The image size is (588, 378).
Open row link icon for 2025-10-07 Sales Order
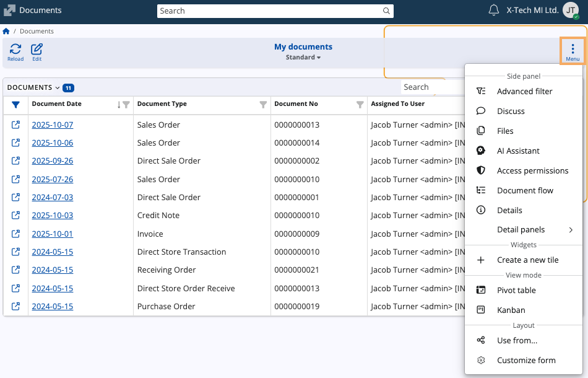pyautogui.click(x=16, y=125)
